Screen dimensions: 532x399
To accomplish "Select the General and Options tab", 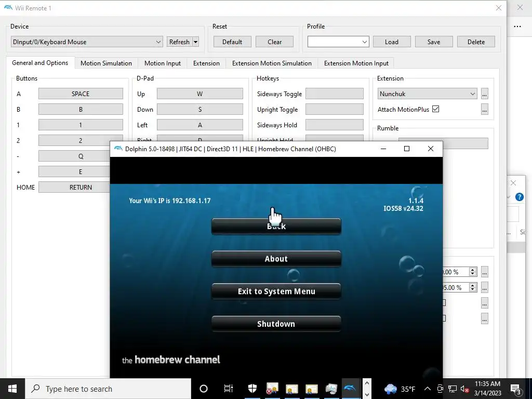I will [x=40, y=63].
